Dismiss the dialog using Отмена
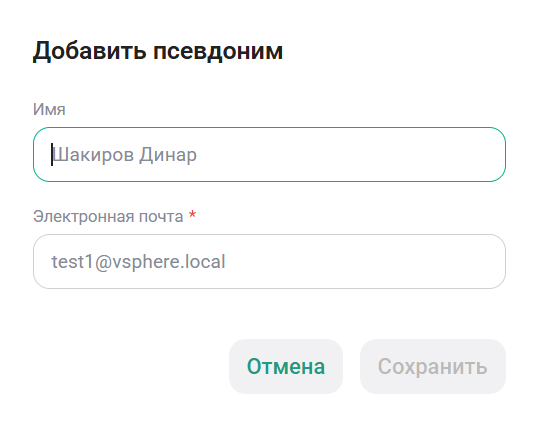Viewport: 539px width, 427px height. [286, 366]
